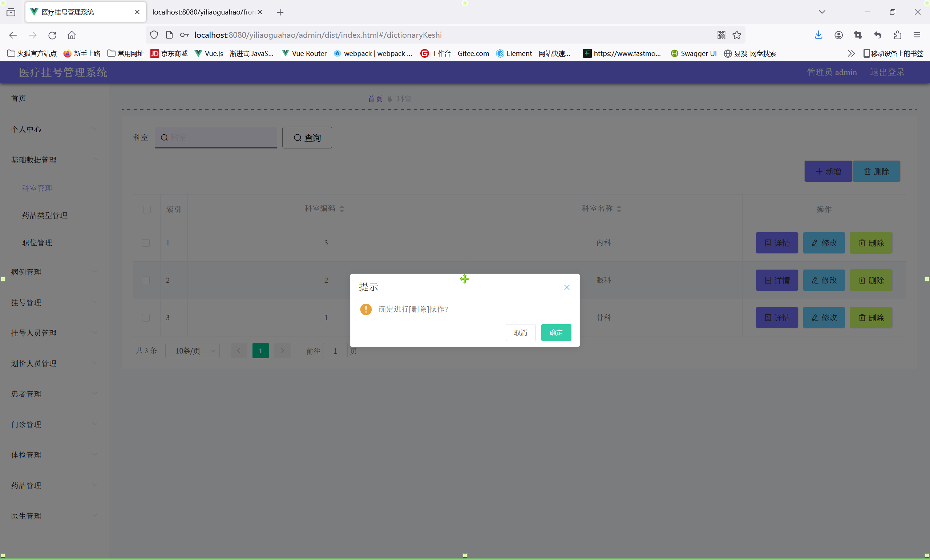Image resolution: width=930 pixels, height=560 pixels.
Task: Bookmark this page with star icon
Action: tap(736, 35)
